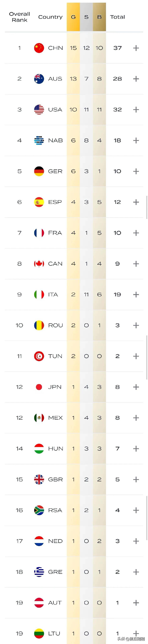Click the South Africa flag icon

coord(39,510)
